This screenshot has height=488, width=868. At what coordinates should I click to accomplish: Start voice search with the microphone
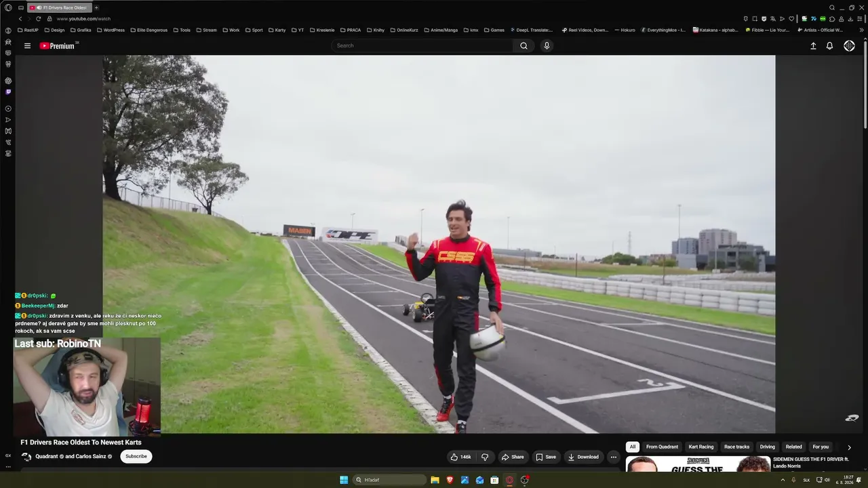click(547, 46)
